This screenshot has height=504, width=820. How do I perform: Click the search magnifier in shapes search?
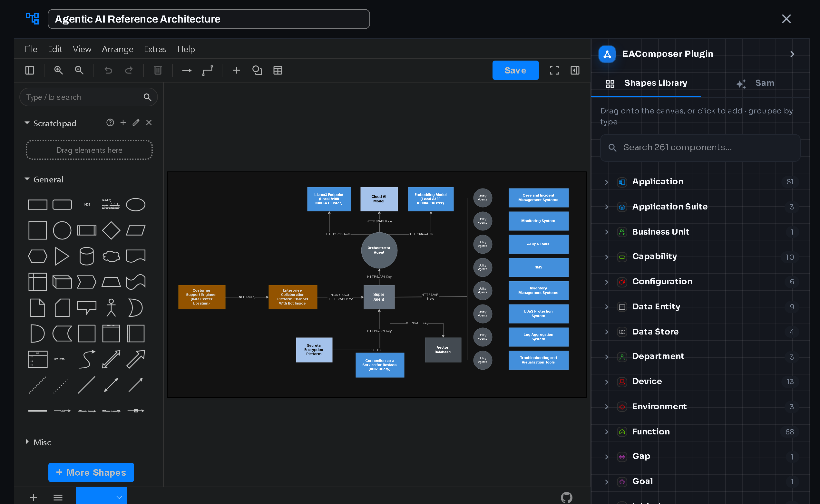click(147, 97)
